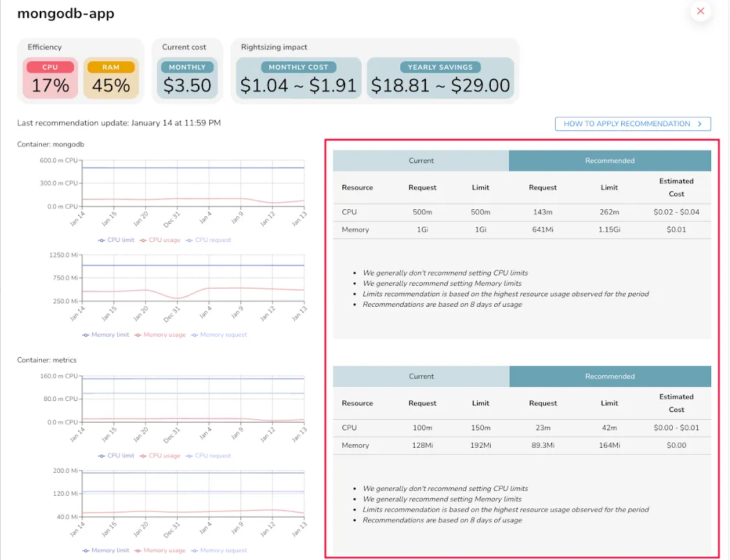Open How to Apply Recommendation guide
Viewport: 730px width, 560px height.
632,124
